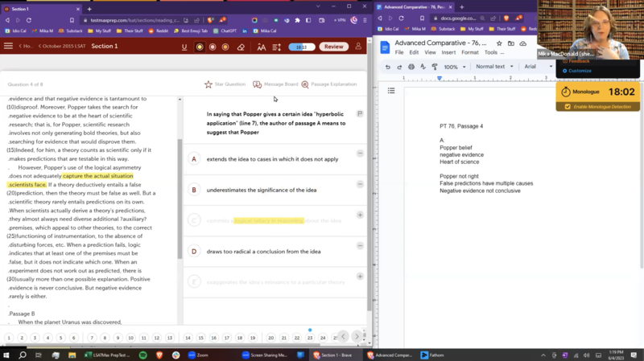The width and height of the screenshot is (644, 361).
Task: Select the eraser tool
Action: (241, 47)
